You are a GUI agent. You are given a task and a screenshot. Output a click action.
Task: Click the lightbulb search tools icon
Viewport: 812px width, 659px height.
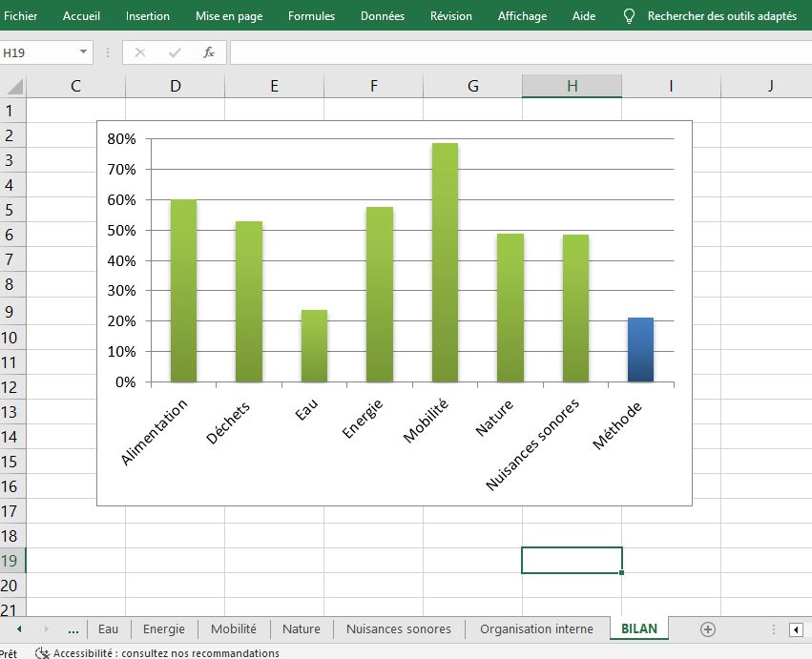629,16
